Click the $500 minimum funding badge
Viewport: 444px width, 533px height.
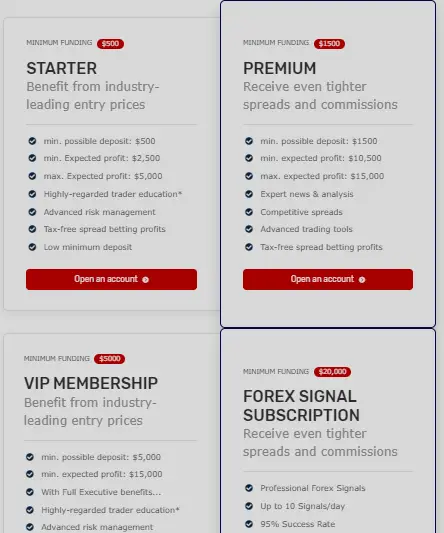pyautogui.click(x=110, y=44)
